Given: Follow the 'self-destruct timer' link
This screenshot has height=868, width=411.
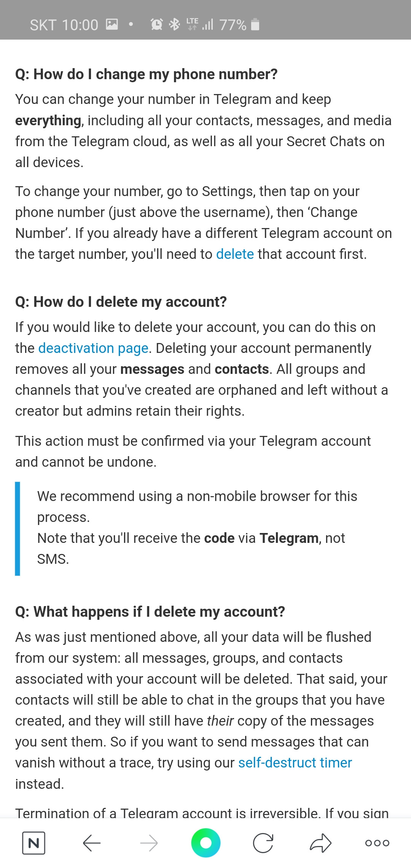Looking at the screenshot, I should point(295,763).
